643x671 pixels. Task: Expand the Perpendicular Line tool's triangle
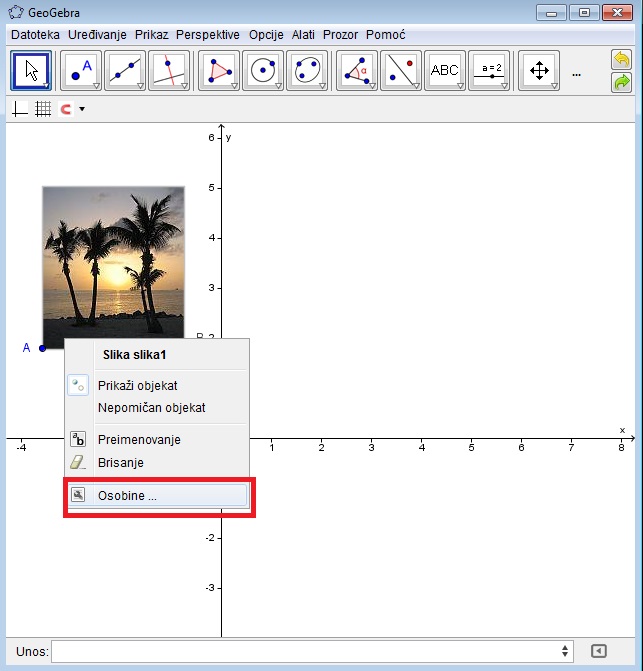(x=184, y=86)
